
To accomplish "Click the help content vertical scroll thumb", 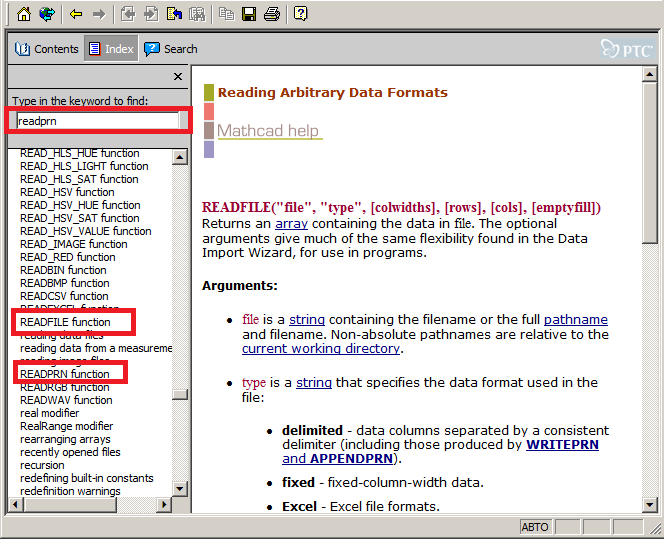I will point(649,163).
